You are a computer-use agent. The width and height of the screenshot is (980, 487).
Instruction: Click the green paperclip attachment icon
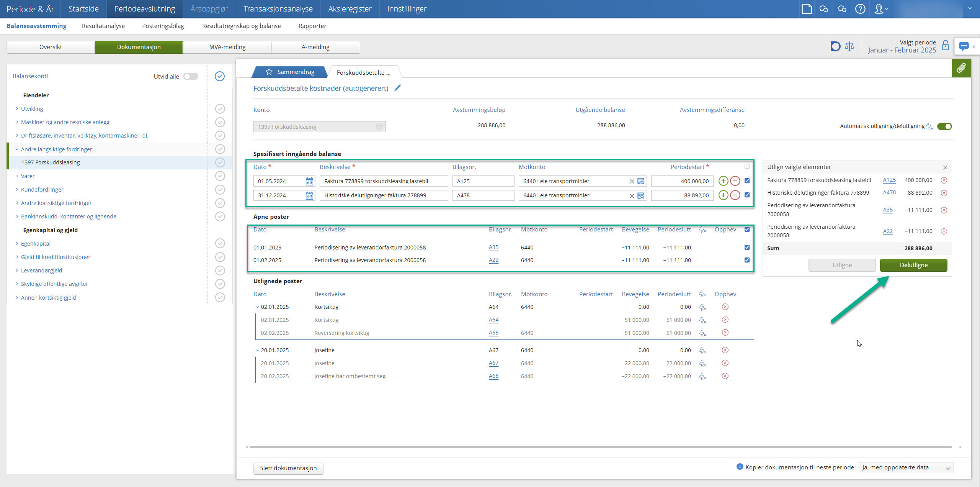pos(961,68)
